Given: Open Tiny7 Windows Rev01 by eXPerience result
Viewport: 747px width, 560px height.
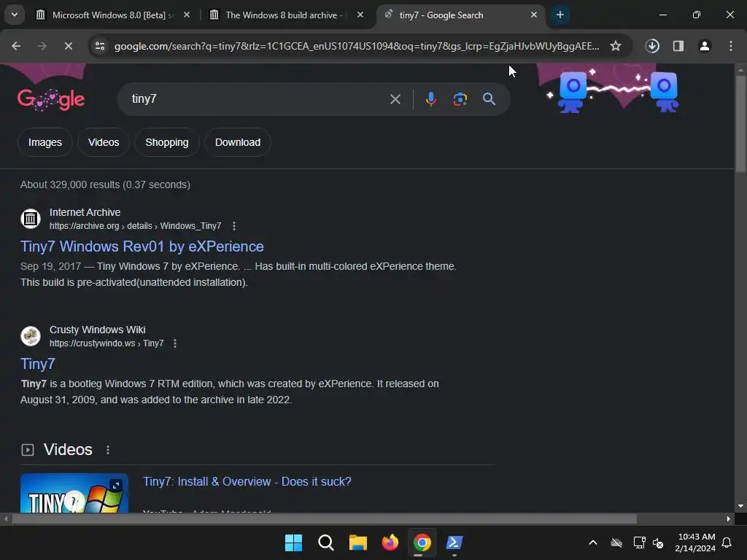Looking at the screenshot, I should point(142,246).
